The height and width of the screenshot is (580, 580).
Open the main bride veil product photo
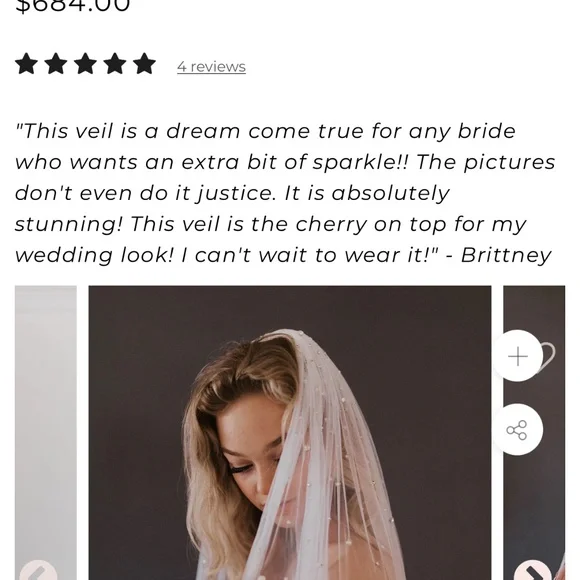coord(290,433)
